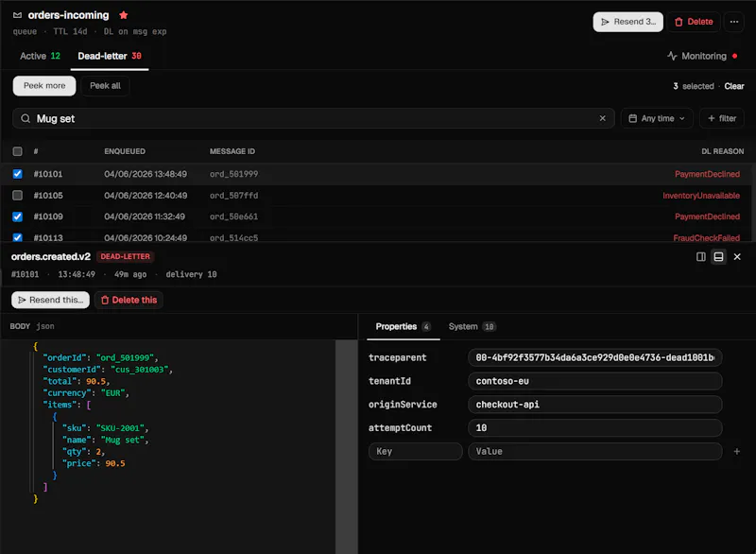
Task: Sort by the ENQUEUED column header
Action: [125, 151]
